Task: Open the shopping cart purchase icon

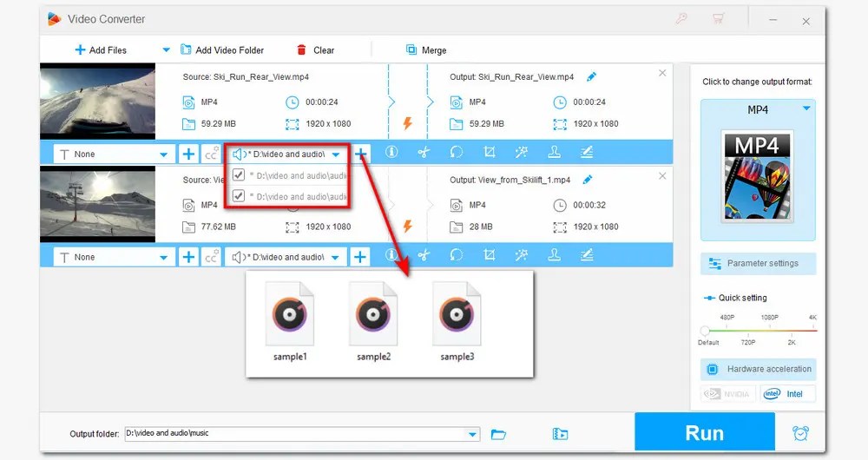Action: 718,19
